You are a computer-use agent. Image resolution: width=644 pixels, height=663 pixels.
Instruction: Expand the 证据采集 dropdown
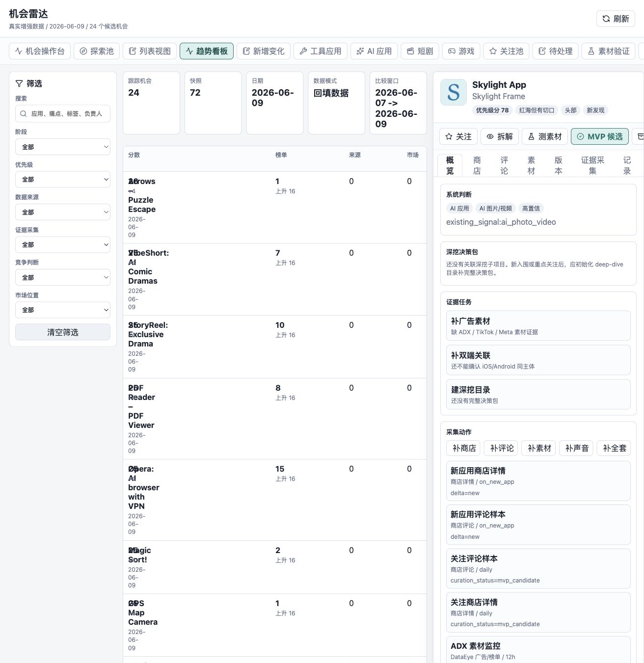(63, 244)
